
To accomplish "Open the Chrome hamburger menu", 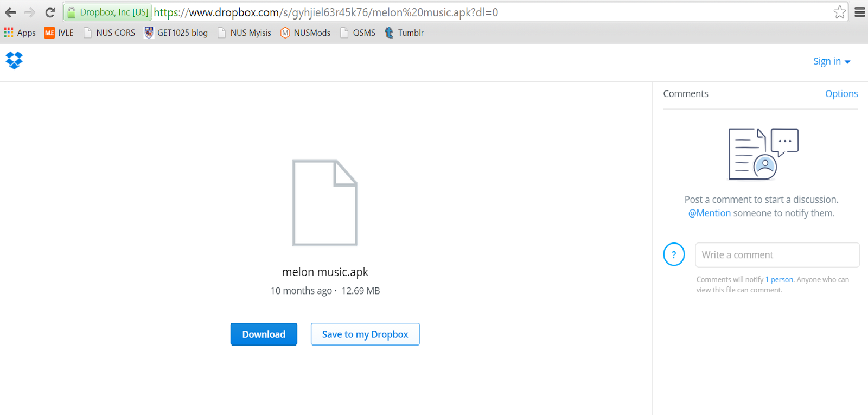I will coord(860,12).
